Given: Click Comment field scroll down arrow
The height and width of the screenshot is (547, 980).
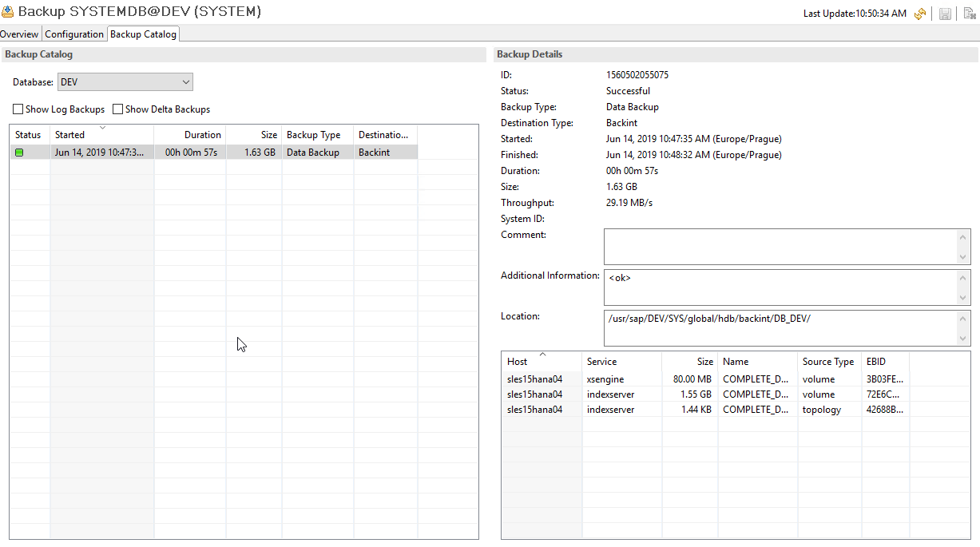Looking at the screenshot, I should tap(963, 256).
